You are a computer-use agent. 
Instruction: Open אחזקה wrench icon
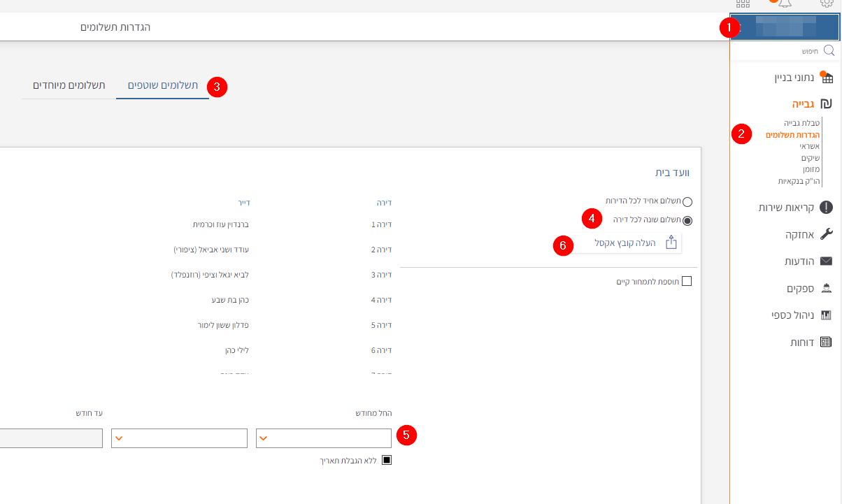[826, 234]
